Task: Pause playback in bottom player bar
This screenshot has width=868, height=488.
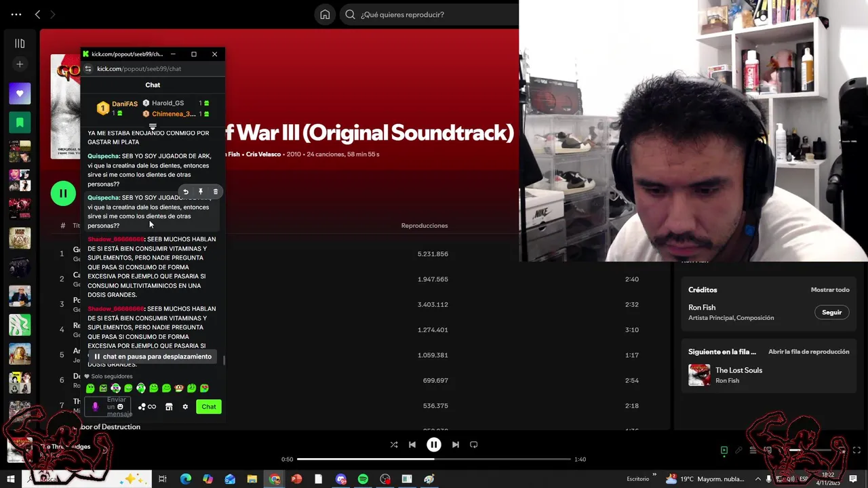Action: [x=434, y=445]
